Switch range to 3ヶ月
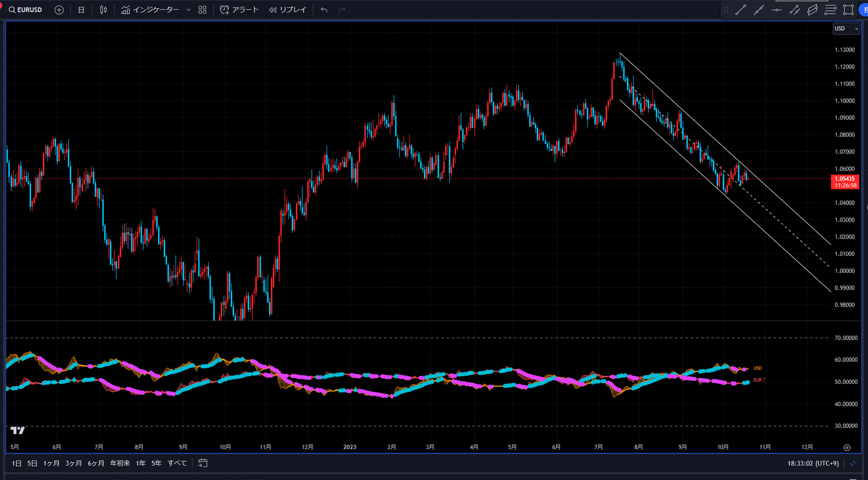The image size is (868, 480). point(73,463)
